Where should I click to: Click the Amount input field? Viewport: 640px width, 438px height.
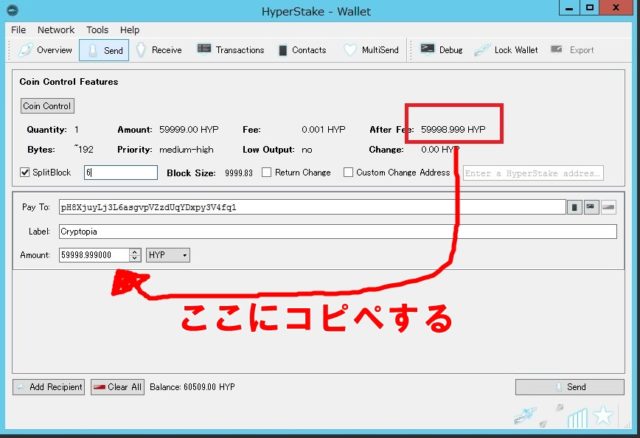point(94,255)
